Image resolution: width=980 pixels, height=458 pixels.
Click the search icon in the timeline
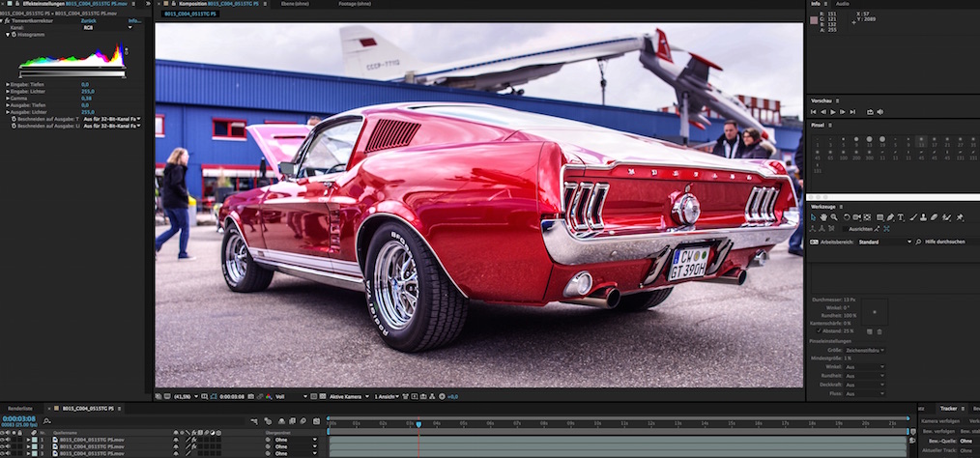tap(47, 421)
